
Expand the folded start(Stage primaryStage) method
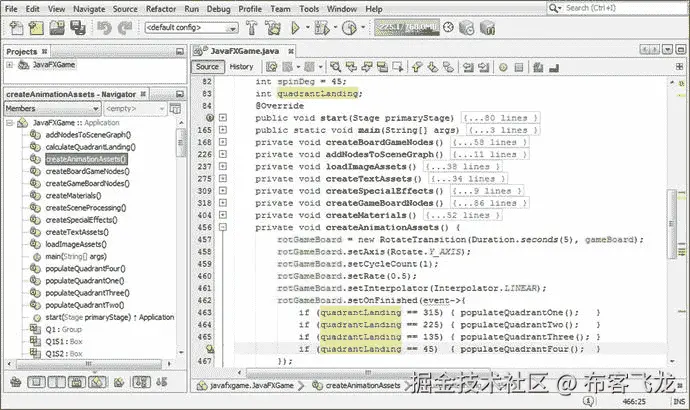(x=223, y=117)
